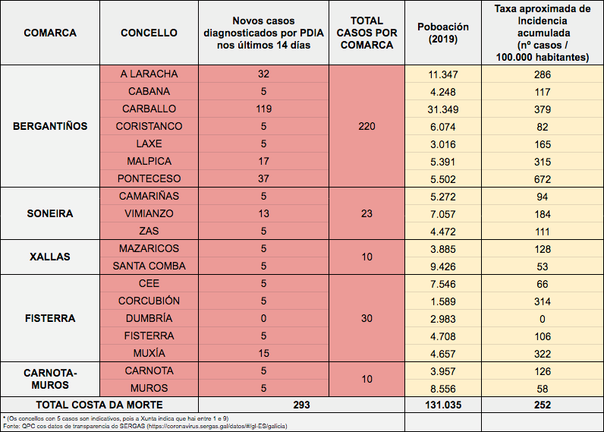Select the Dumbría new cases value 0

click(x=264, y=318)
